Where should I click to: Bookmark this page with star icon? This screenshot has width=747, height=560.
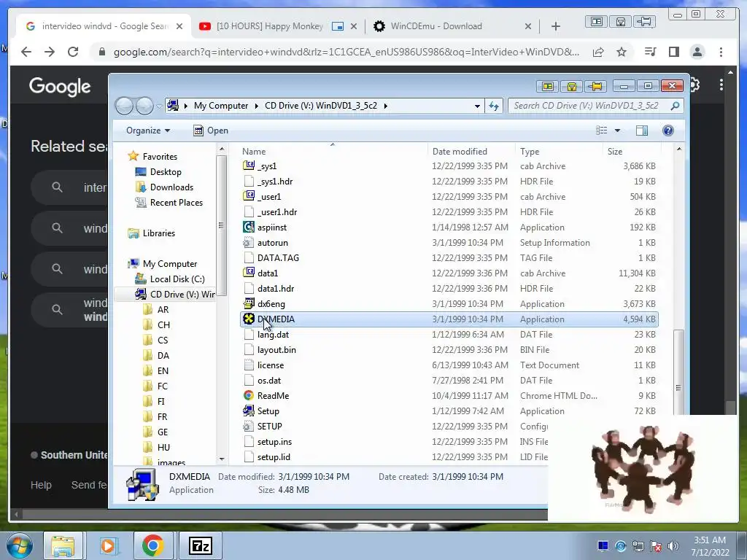pos(622,52)
